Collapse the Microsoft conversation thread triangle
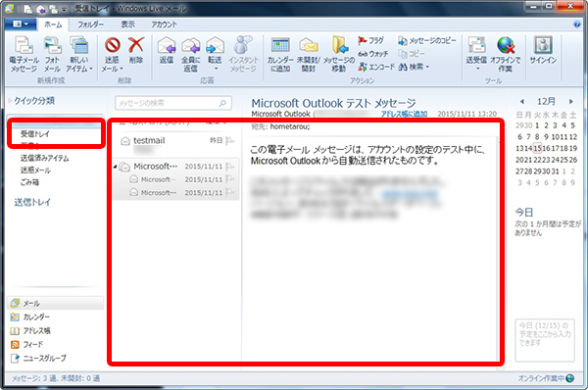The image size is (588, 390). [115, 167]
